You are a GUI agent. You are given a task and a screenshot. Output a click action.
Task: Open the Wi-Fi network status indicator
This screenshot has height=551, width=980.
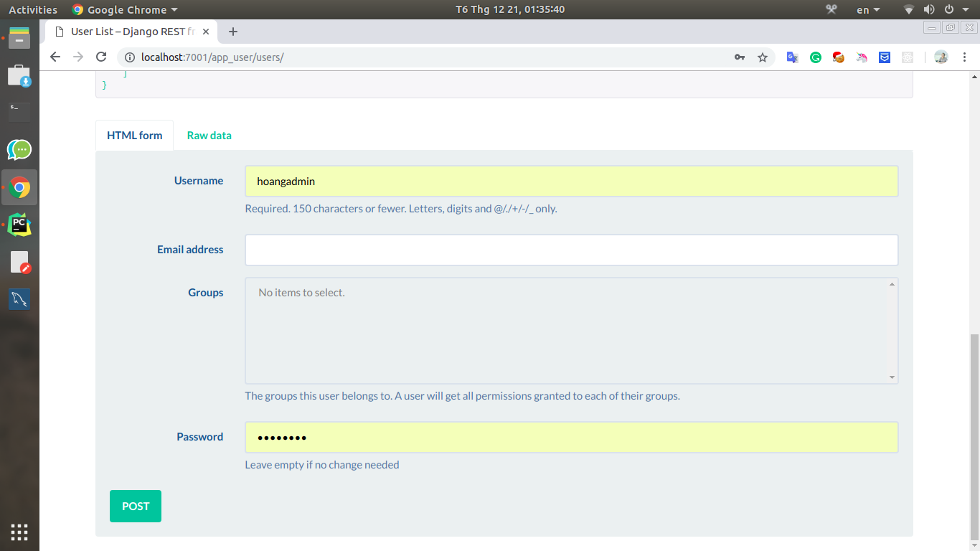(909, 9)
